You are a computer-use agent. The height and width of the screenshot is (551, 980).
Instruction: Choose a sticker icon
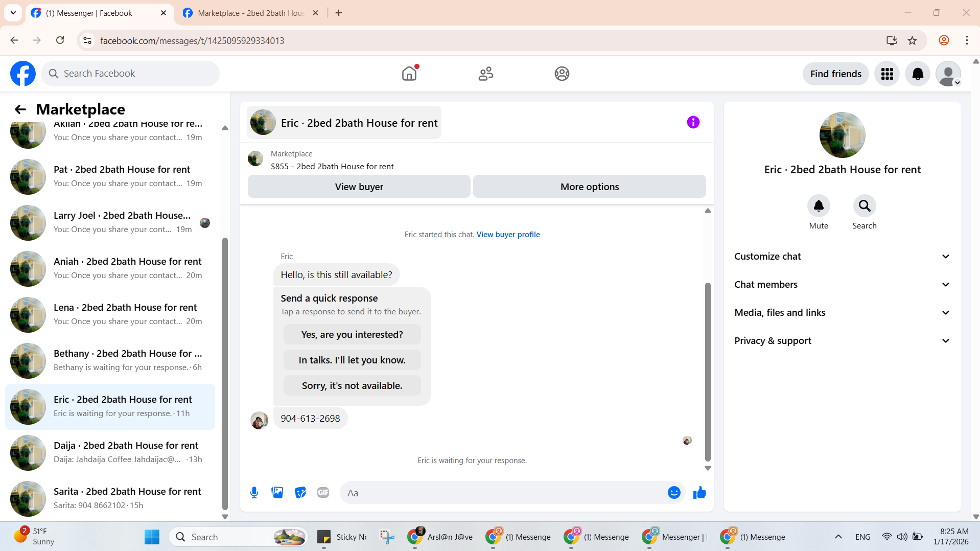[x=300, y=493]
